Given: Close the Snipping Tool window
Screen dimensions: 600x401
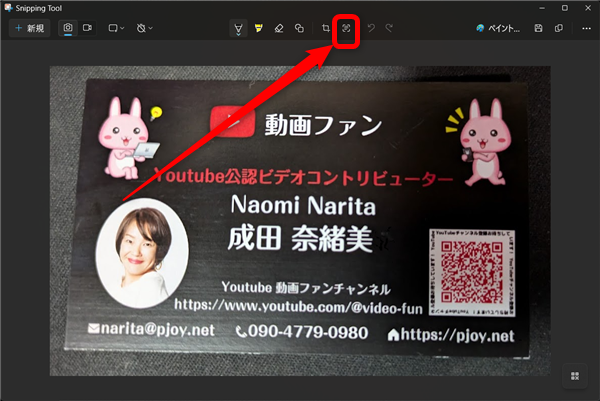Looking at the screenshot, I should tap(588, 8).
